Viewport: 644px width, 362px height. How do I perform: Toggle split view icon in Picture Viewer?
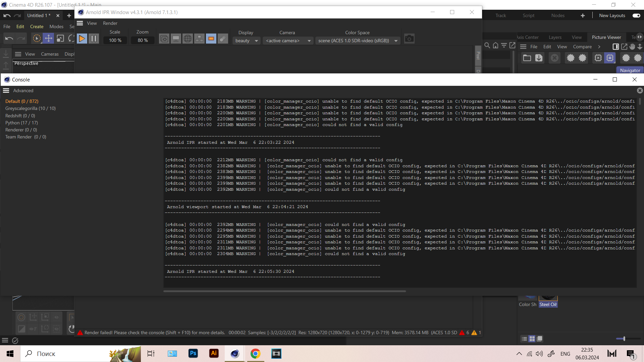point(616,47)
